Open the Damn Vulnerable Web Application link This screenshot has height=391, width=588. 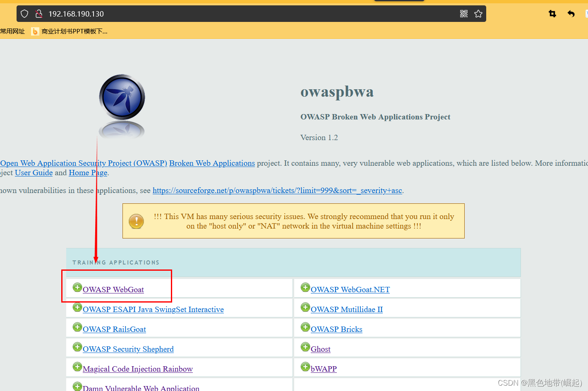point(141,388)
